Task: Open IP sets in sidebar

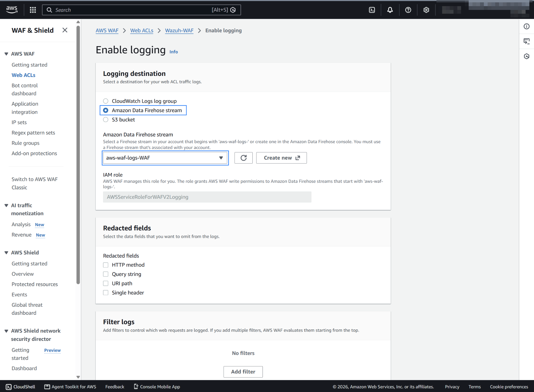Action: click(19, 122)
